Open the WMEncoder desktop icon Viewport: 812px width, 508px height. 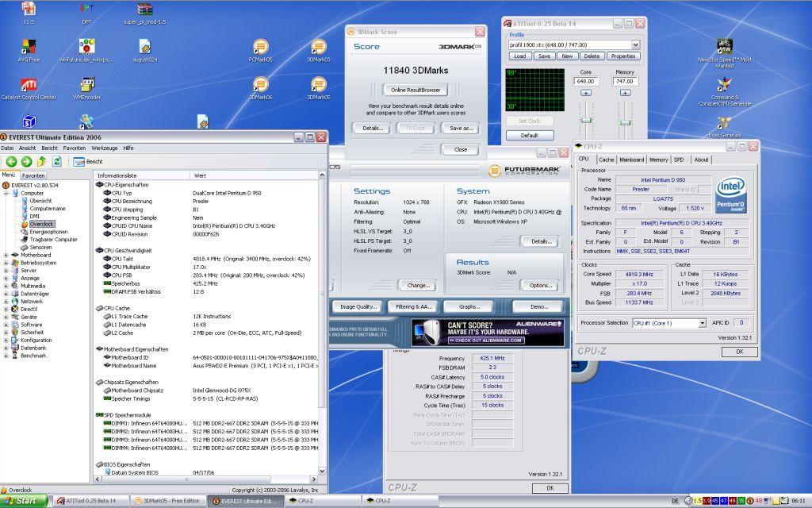87,88
